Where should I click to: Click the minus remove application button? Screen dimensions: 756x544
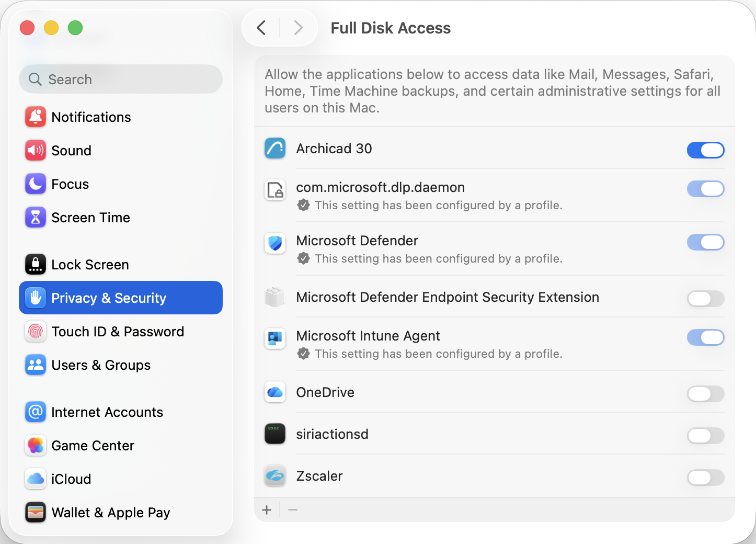coord(293,510)
